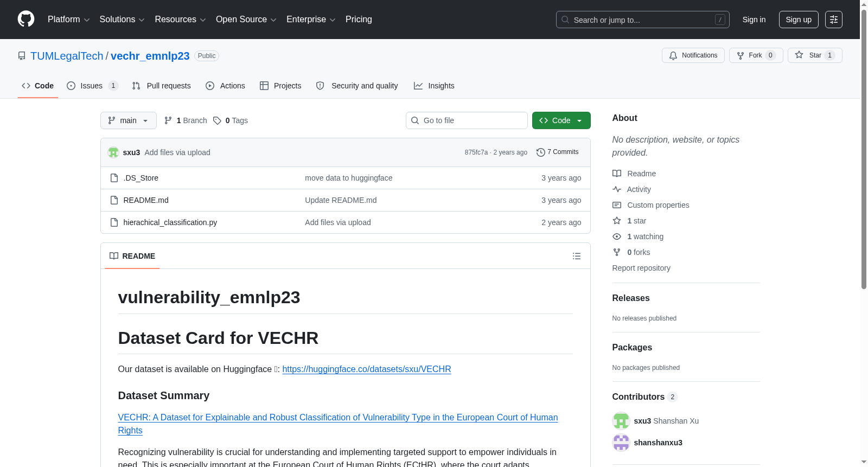Open the GitHub homepage logo
Screen dimensions: 868x467
(x=26, y=20)
